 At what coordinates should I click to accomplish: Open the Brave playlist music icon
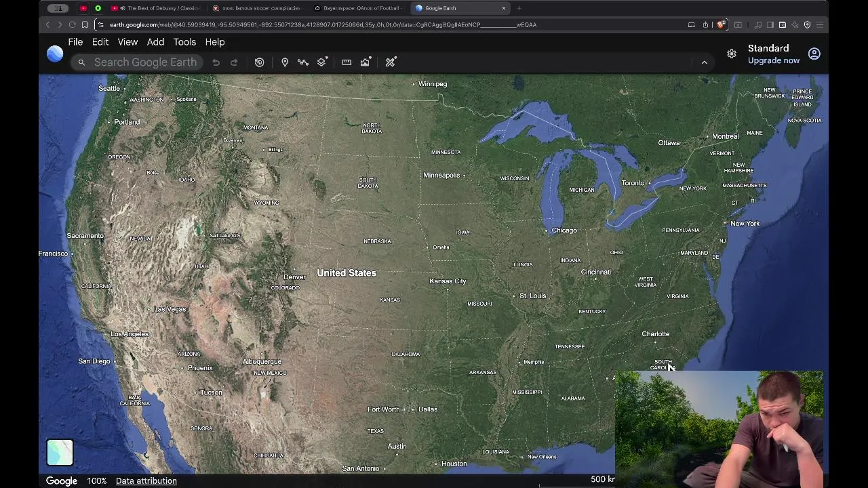click(x=758, y=25)
